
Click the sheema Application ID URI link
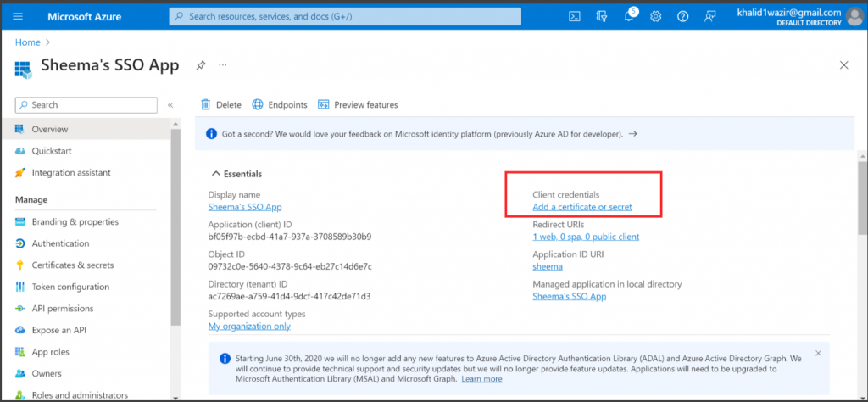[548, 266]
